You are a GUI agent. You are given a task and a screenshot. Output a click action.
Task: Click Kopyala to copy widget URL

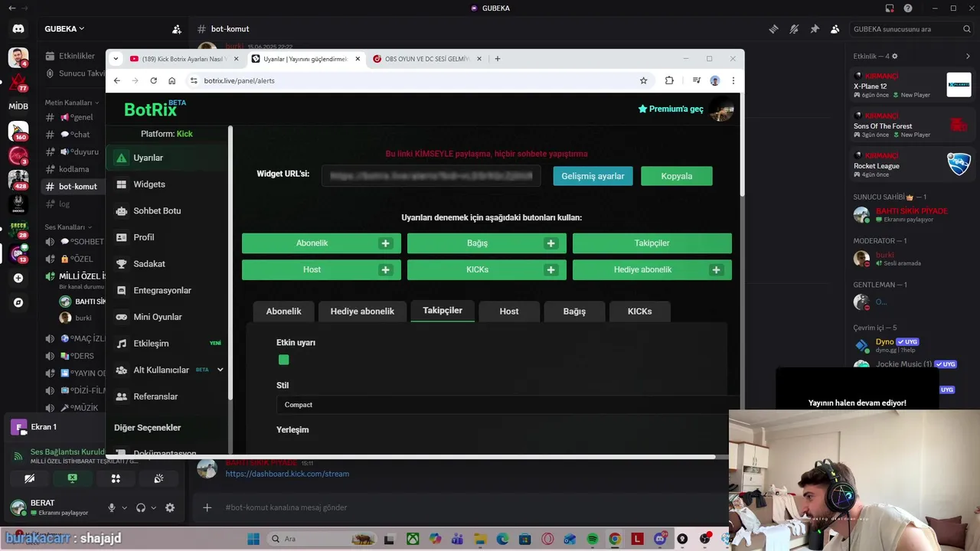click(677, 176)
